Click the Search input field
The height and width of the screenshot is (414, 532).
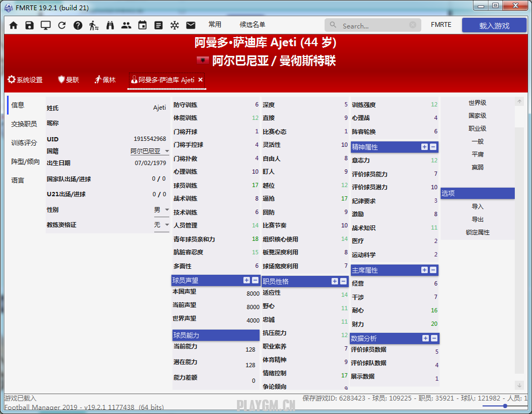tap(373, 25)
